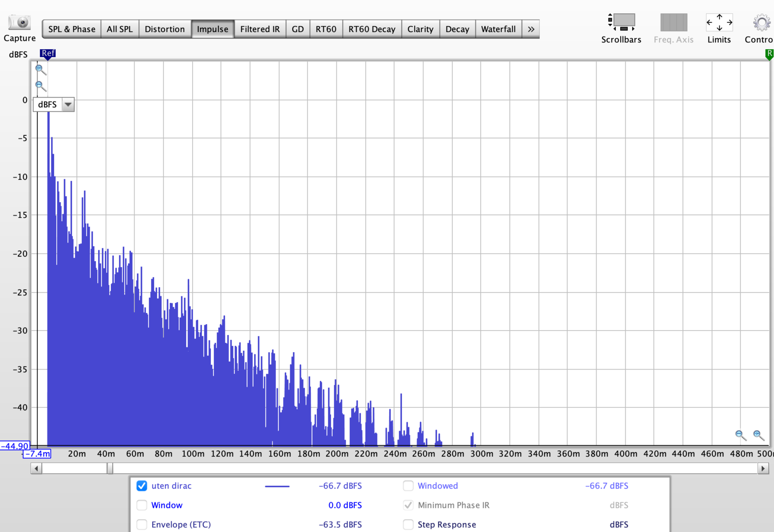Viewport: 774px width, 532px height.
Task: Open the dBFS axis units dropdown
Action: click(x=68, y=104)
